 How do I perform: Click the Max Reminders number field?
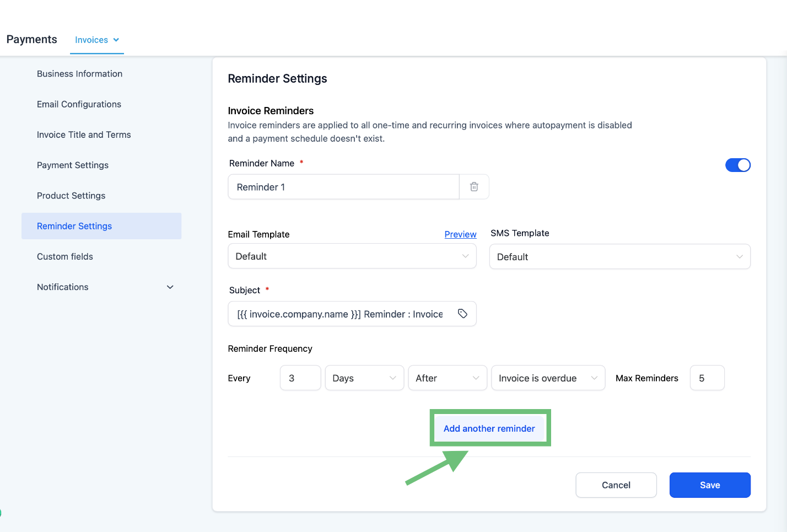(x=707, y=378)
